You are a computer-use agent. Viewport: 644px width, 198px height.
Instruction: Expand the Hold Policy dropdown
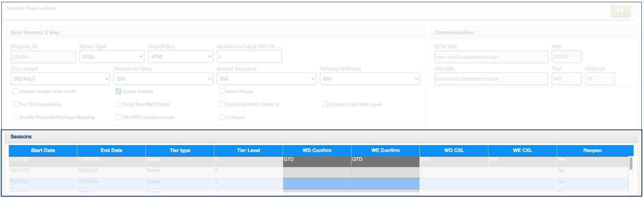(x=181, y=56)
